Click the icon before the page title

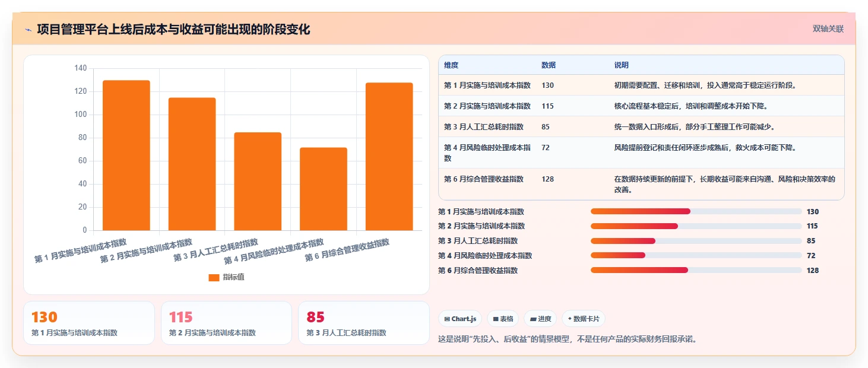tap(28, 30)
